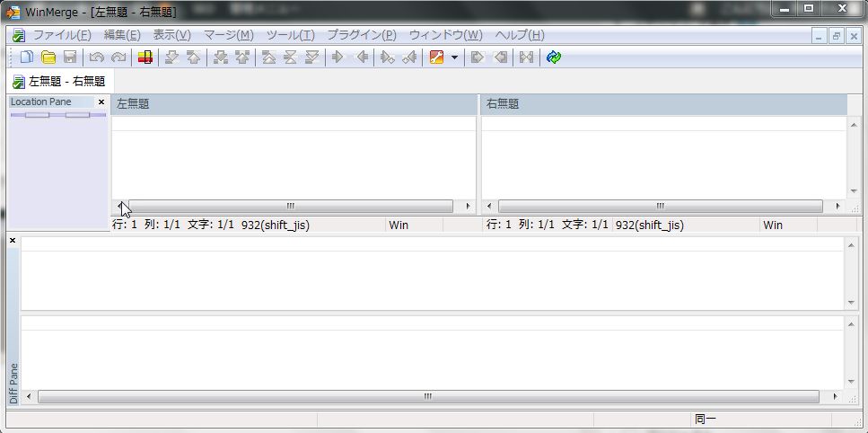Click the document icon left of ファイル menu
This screenshot has width=868, height=433.
click(19, 35)
